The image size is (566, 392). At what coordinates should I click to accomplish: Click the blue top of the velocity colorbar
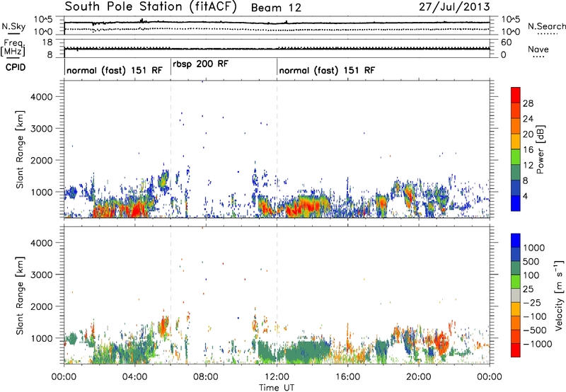point(516,241)
